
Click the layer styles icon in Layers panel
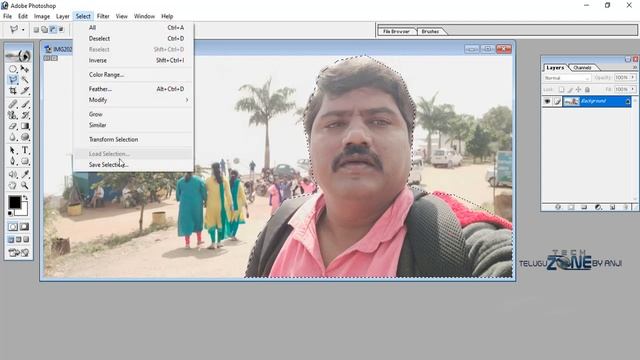558,207
